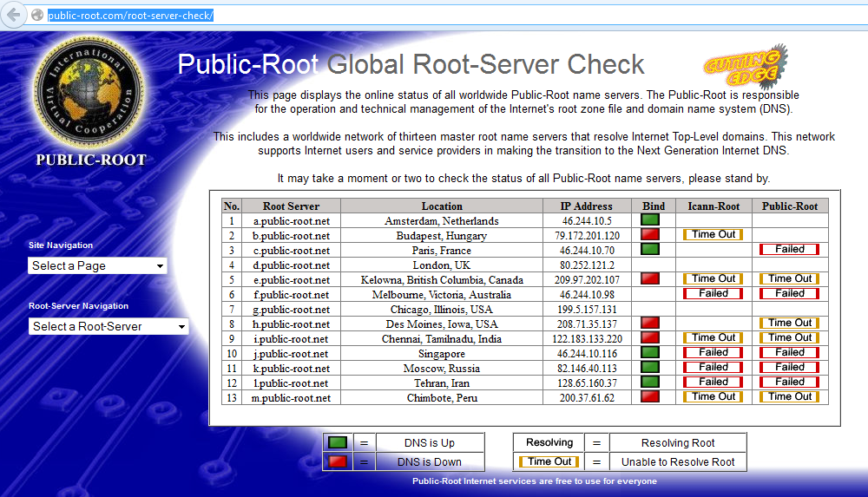Click Icann-Root Failed badge for Moscow row

(x=713, y=367)
